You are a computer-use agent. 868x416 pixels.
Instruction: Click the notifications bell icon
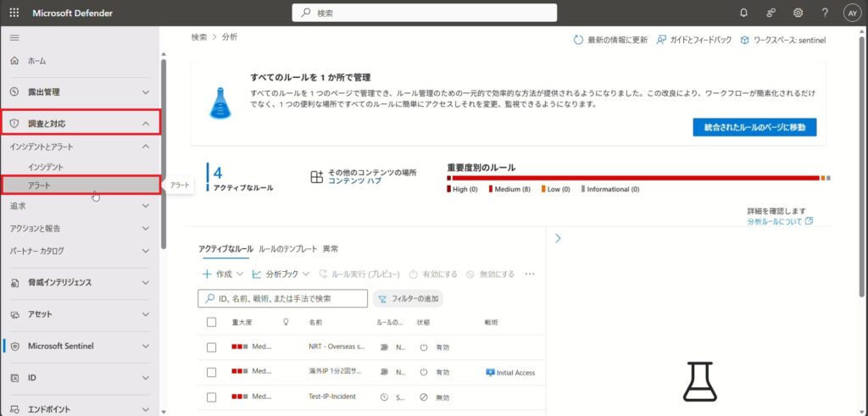743,13
